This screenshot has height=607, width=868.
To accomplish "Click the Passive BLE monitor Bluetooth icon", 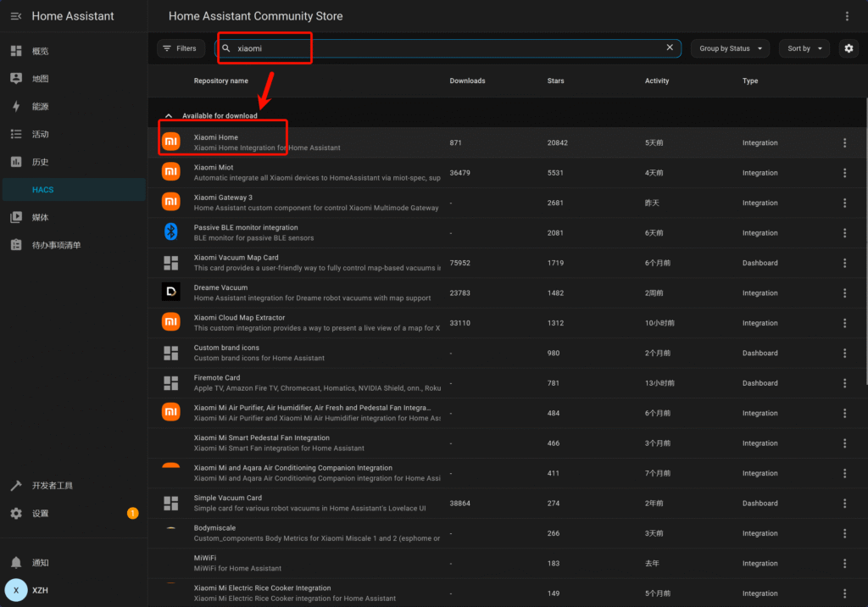I will pos(171,232).
